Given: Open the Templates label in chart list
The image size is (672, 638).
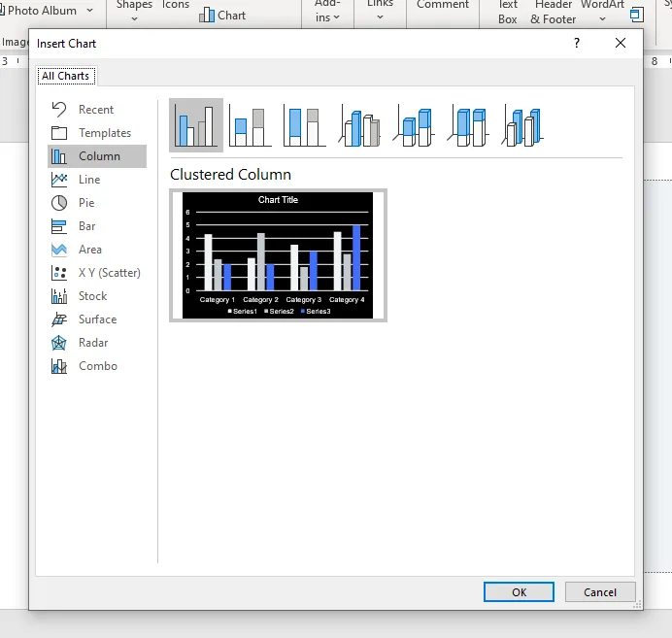Looking at the screenshot, I should pyautogui.click(x=105, y=133).
